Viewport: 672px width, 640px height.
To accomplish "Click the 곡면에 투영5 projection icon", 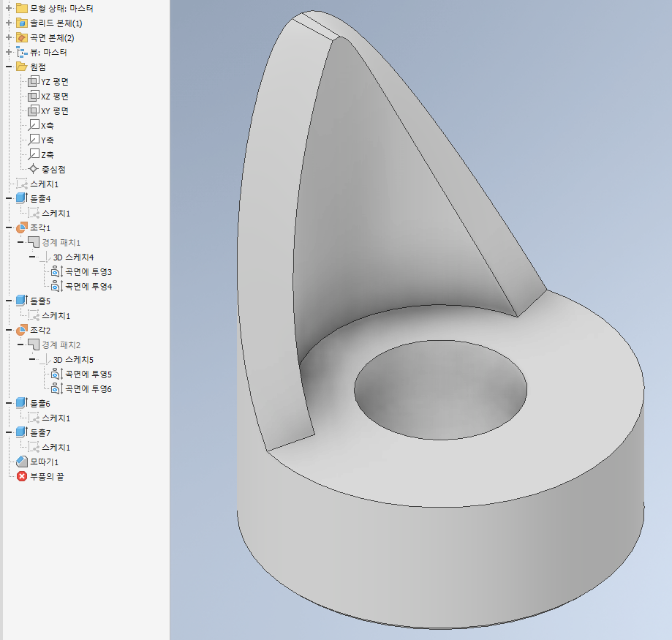I will click(x=57, y=374).
